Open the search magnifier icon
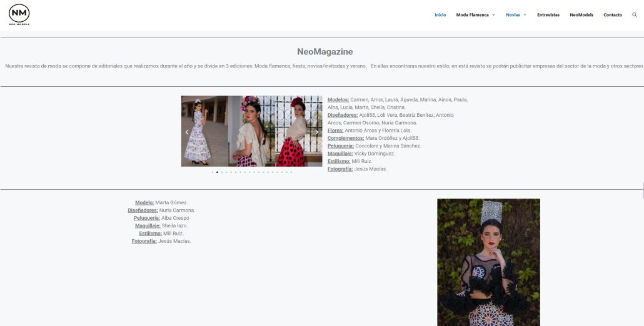The height and width of the screenshot is (326, 644). coord(635,15)
